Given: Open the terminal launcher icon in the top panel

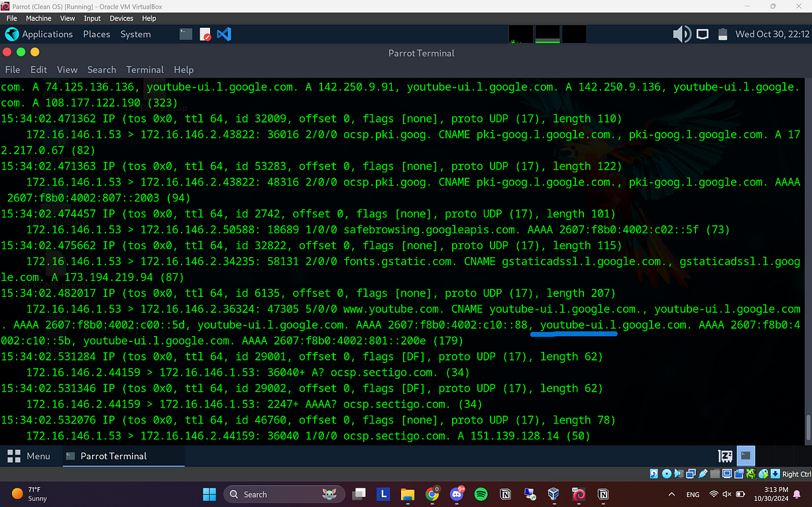Looking at the screenshot, I should click(186, 34).
